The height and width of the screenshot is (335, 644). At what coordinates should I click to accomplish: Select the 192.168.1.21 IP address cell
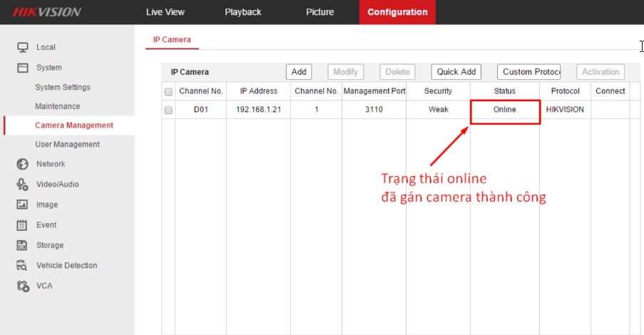[258, 110]
